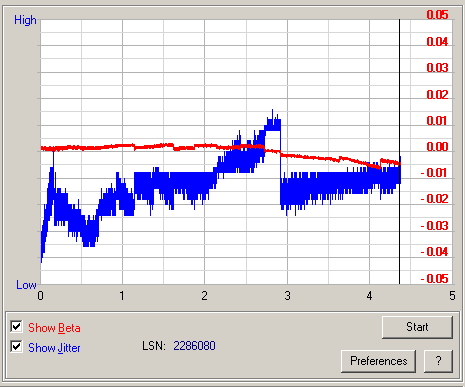Uncheck the Show Jitter checkbox
Screen dimensions: 465x387
tap(16, 347)
